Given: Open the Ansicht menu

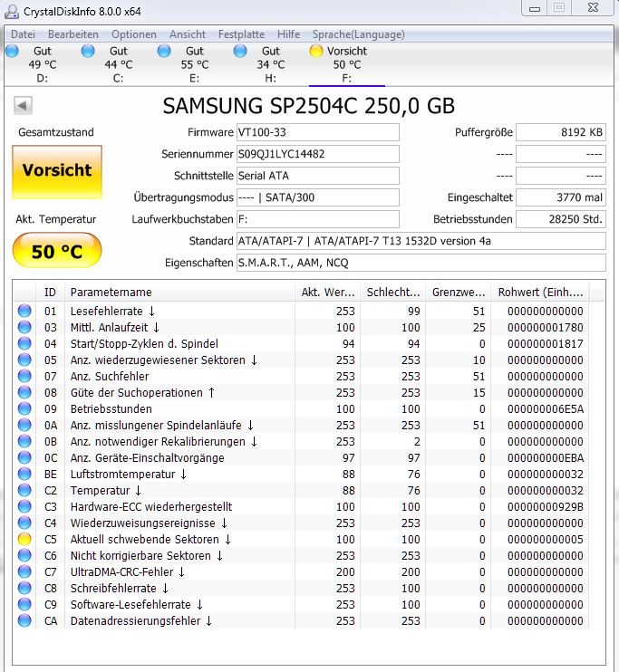Looking at the screenshot, I should tap(188, 34).
